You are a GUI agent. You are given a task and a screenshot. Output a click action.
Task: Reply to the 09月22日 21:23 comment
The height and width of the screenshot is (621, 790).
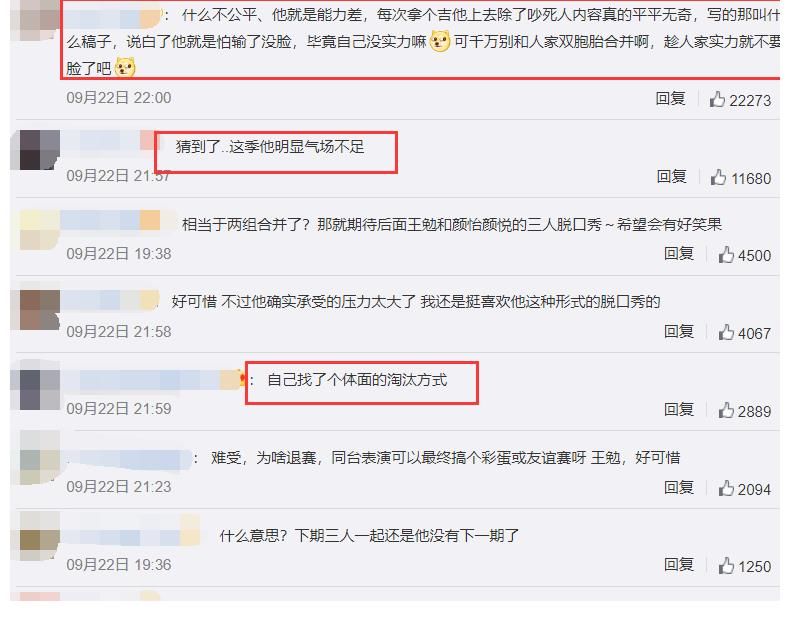click(x=679, y=487)
